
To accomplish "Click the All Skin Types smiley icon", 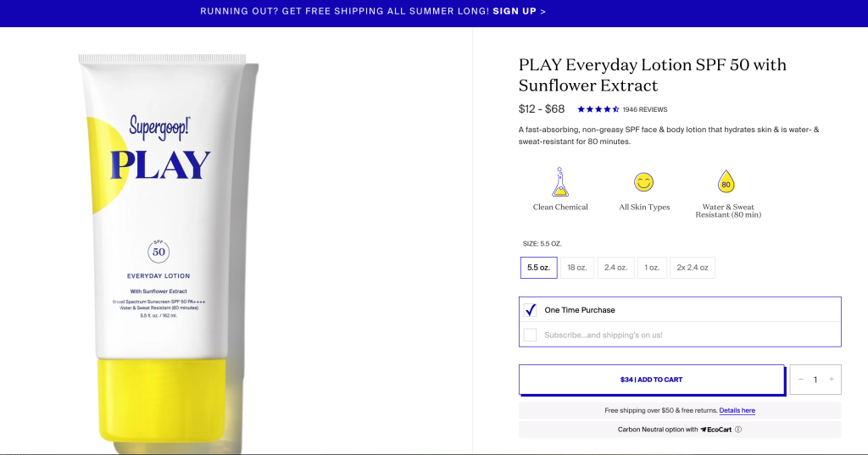I will pos(644,182).
